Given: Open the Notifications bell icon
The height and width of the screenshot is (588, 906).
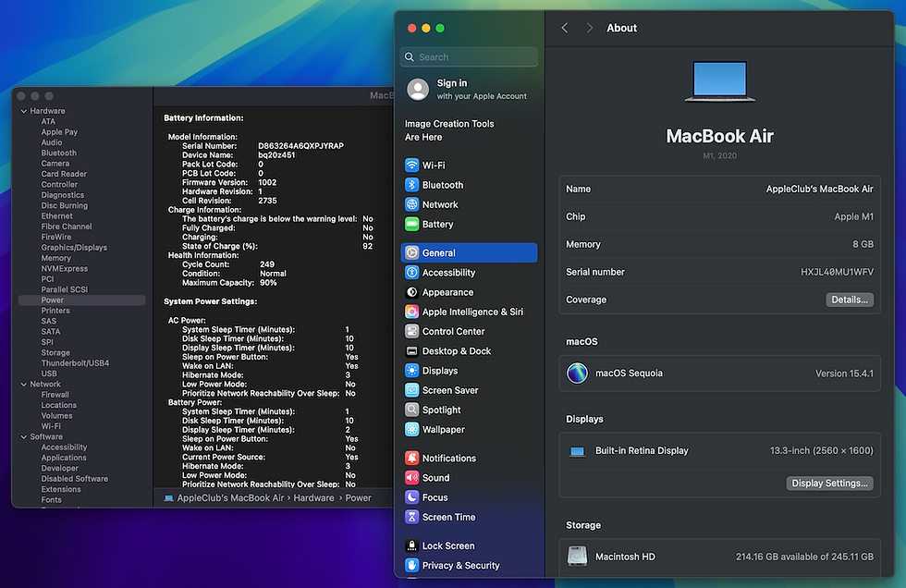Looking at the screenshot, I should pyautogui.click(x=411, y=458).
